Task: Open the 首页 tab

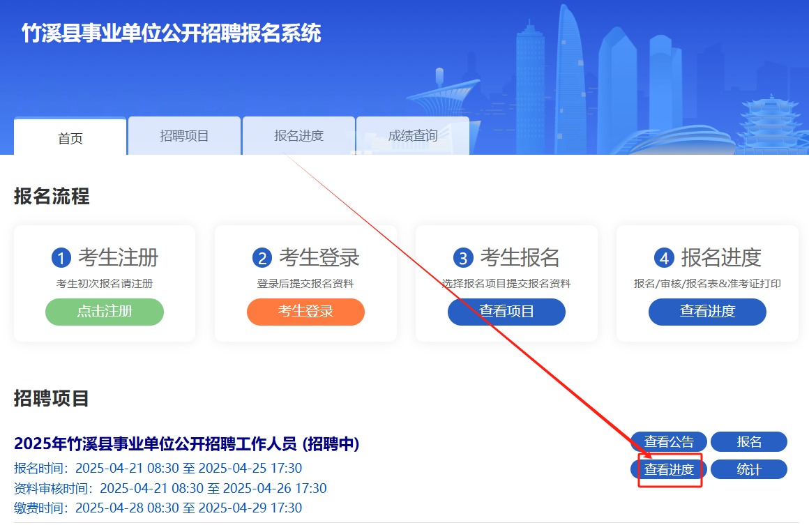Action: pos(70,137)
